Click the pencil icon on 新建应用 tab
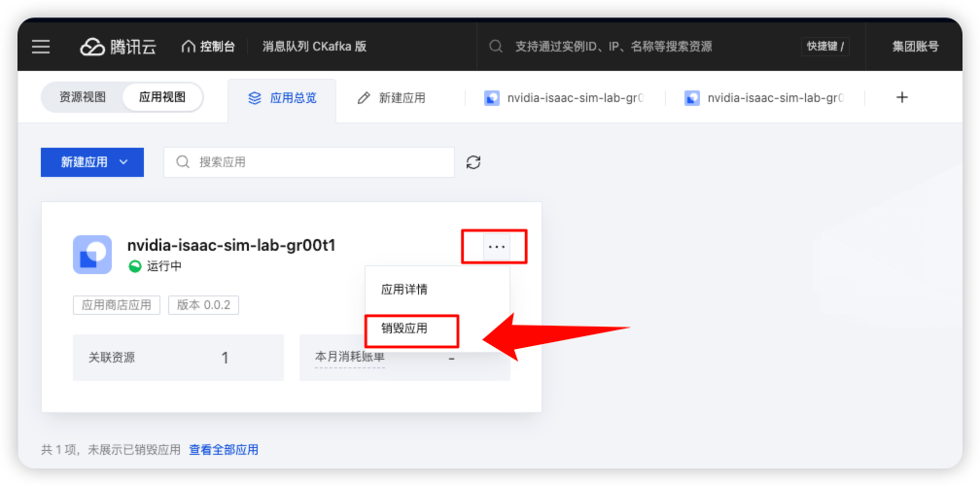 pos(364,98)
